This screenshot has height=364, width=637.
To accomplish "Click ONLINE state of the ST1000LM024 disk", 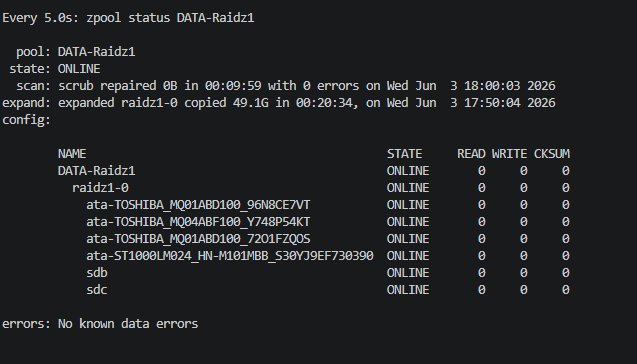I will click(408, 256).
